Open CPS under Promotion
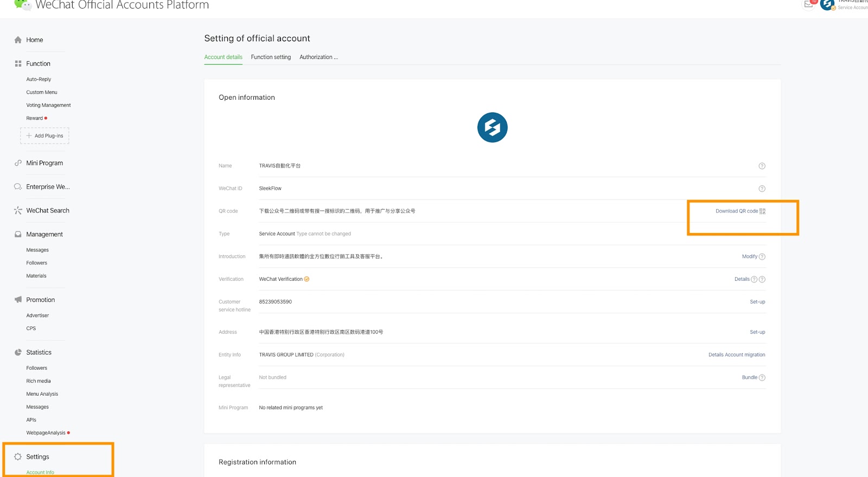Image resolution: width=868 pixels, height=477 pixels. [x=31, y=328]
